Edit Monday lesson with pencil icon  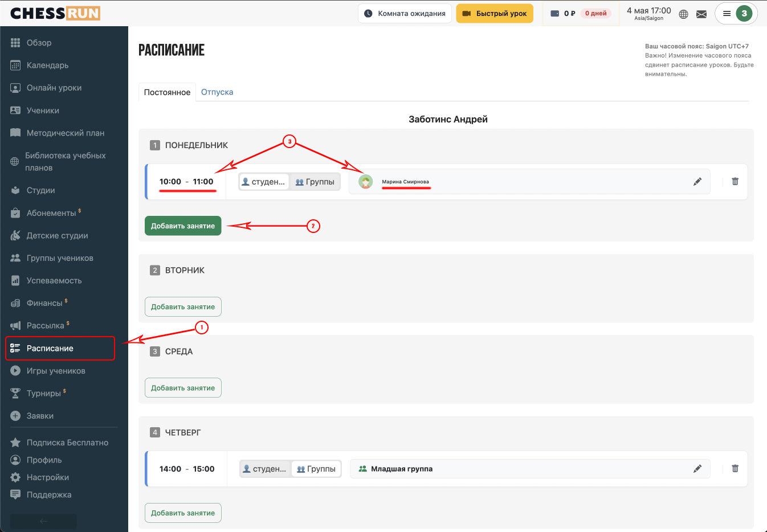pyautogui.click(x=697, y=182)
